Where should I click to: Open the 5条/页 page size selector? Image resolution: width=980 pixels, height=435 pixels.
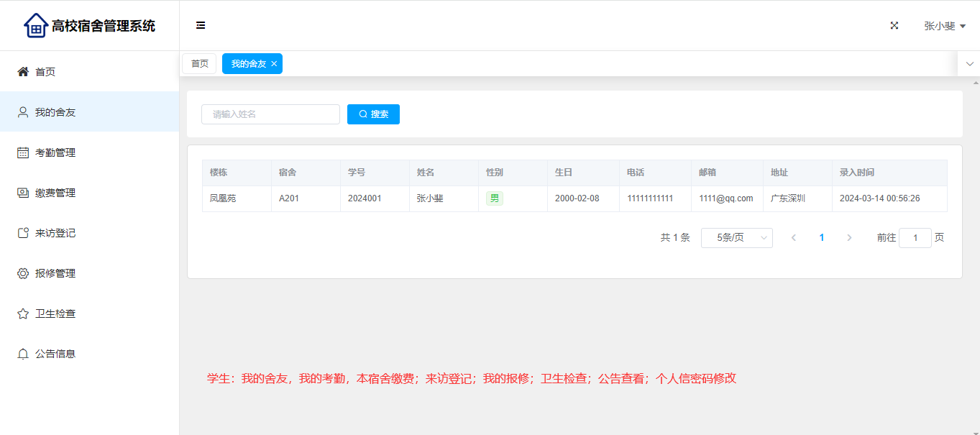736,238
